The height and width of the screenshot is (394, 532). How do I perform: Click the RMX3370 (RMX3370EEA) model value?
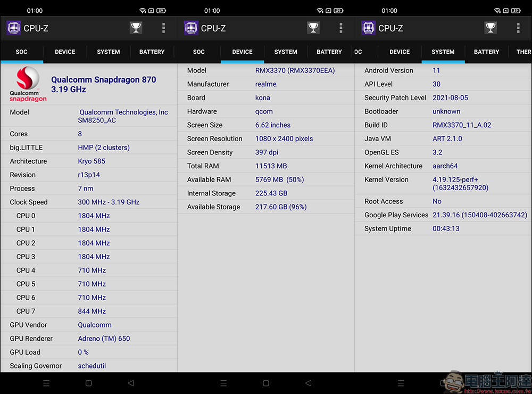(x=295, y=70)
